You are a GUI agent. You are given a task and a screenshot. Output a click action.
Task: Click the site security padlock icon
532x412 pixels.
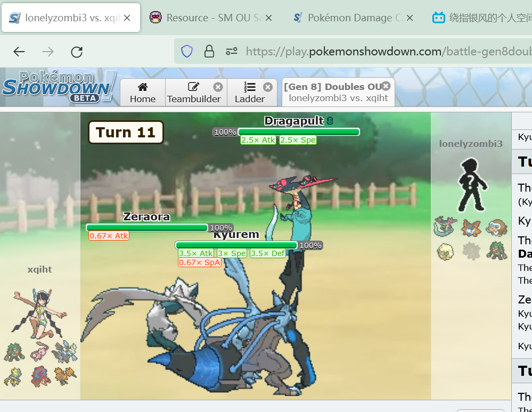209,52
